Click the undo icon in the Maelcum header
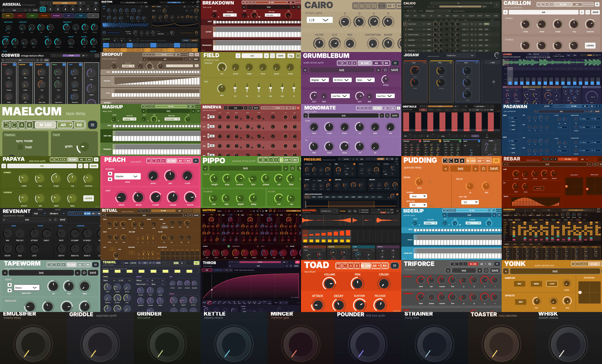This screenshot has height=364, width=602. tap(6, 125)
